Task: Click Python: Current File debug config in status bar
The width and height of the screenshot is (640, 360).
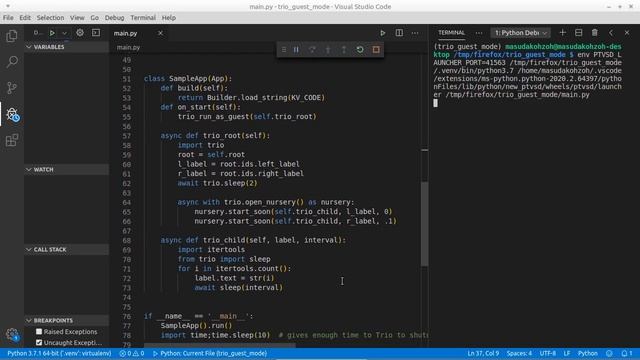Action: pos(210,353)
